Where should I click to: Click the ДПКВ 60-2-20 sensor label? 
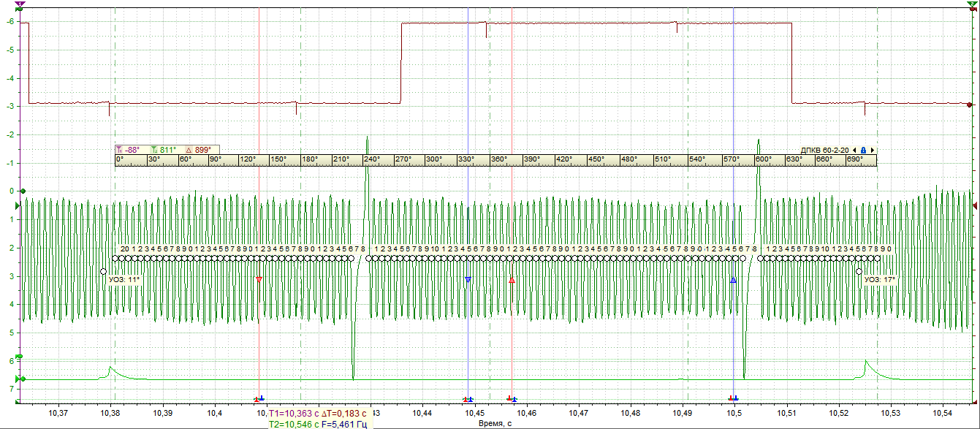pos(824,150)
